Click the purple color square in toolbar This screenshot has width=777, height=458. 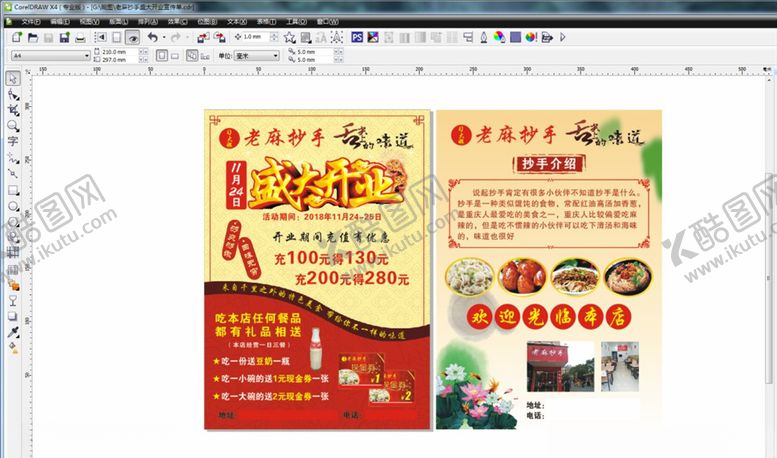pos(515,37)
